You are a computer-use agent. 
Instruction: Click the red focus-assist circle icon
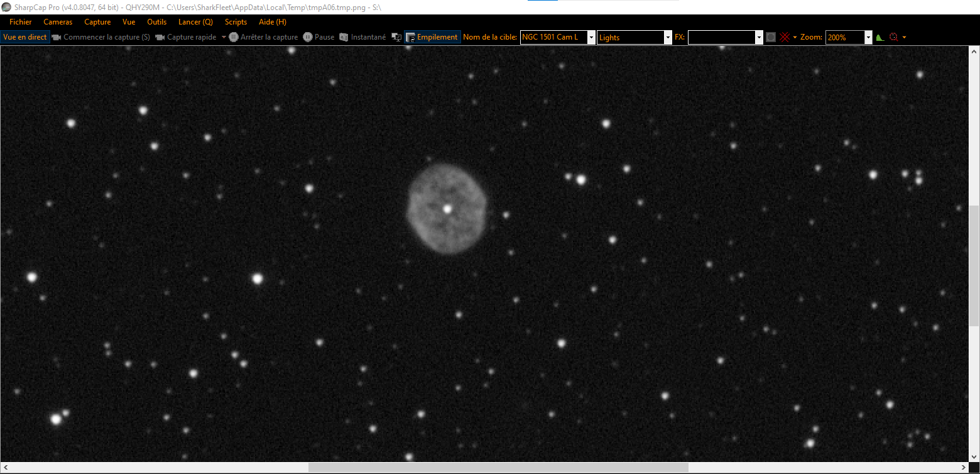coord(894,37)
